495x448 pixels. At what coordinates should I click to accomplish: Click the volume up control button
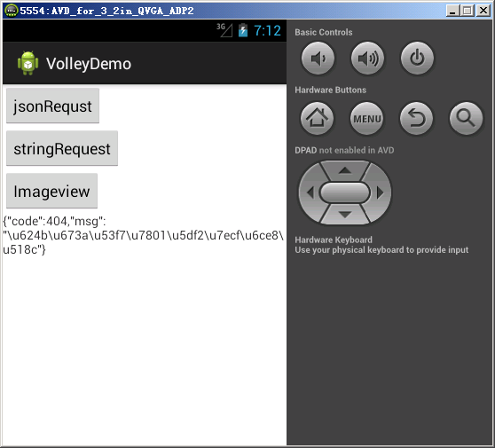[x=367, y=58]
